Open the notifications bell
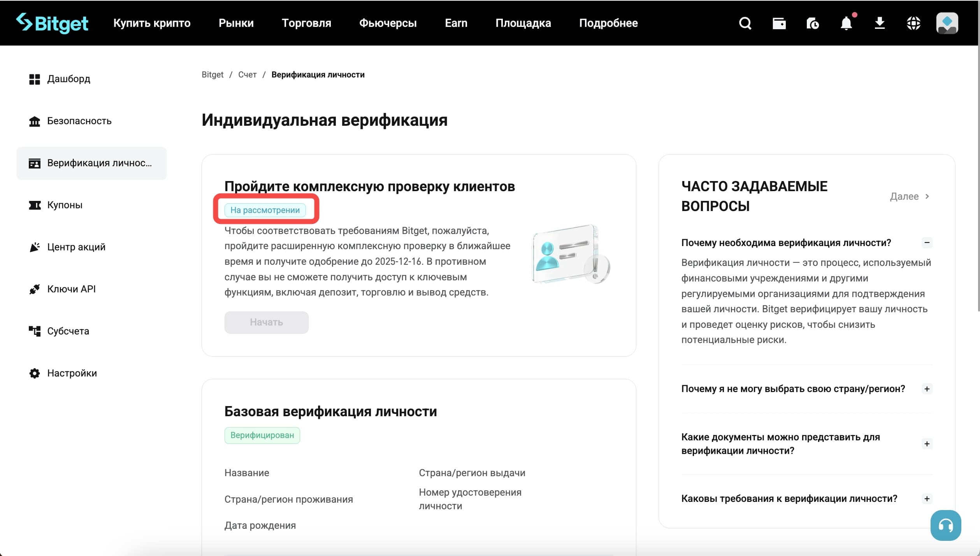Image resolution: width=980 pixels, height=556 pixels. (846, 24)
